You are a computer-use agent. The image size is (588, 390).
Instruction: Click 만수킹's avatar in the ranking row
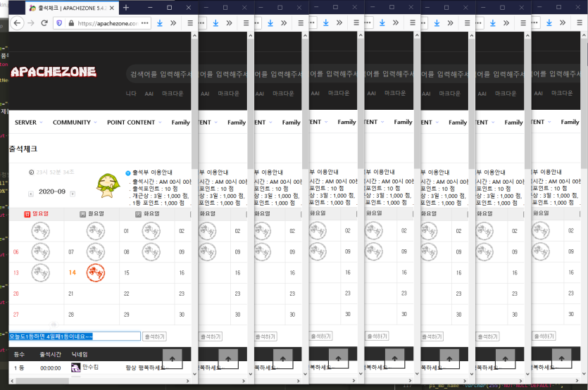[76, 367]
